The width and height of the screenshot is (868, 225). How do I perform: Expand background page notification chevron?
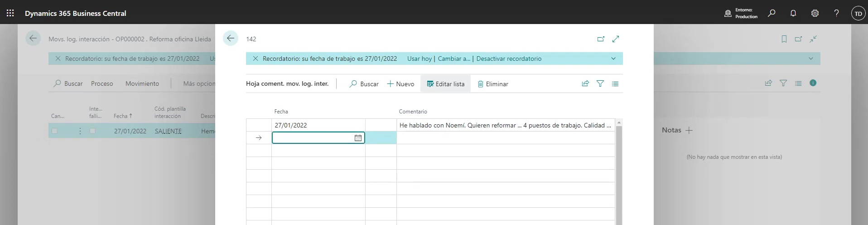[810, 59]
